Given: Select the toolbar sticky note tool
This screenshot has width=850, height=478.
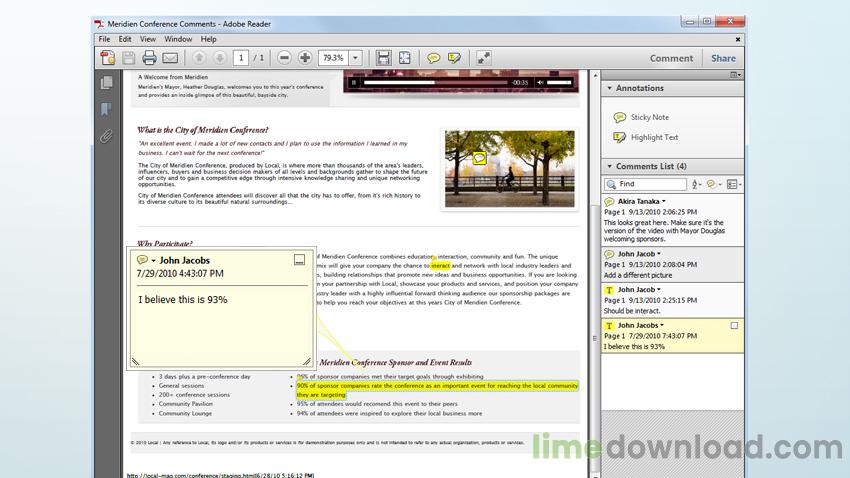Looking at the screenshot, I should (x=433, y=58).
